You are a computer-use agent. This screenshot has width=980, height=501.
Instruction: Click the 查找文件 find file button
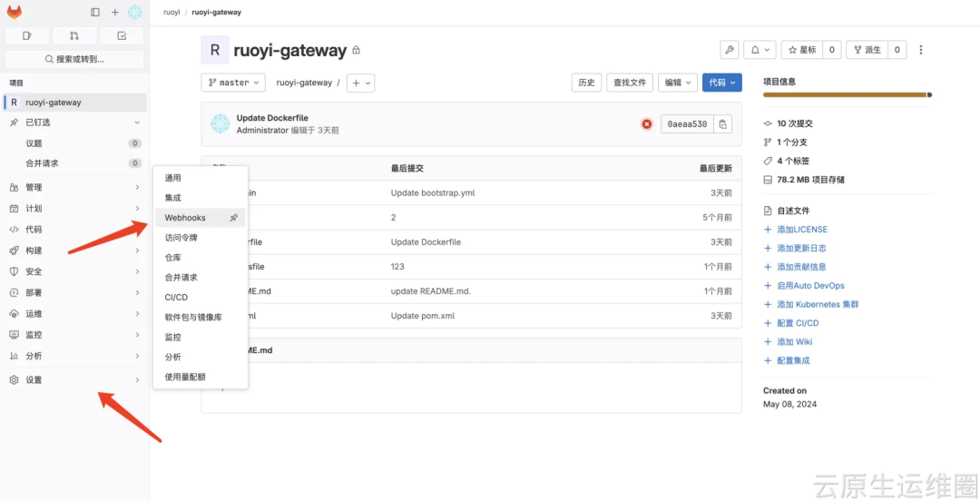(x=630, y=83)
